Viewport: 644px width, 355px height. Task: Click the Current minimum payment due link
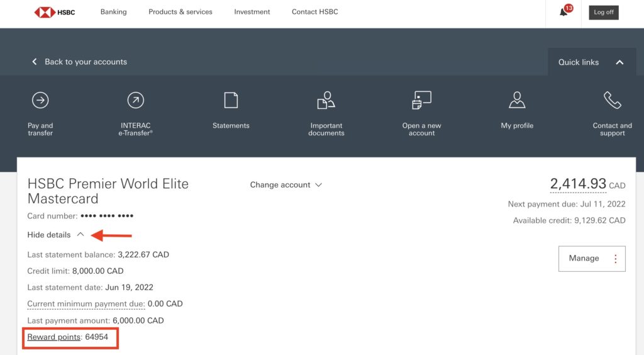86,304
